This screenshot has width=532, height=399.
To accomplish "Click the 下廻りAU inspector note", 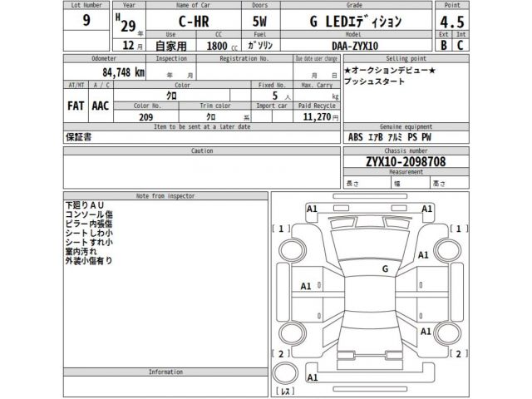I will point(85,204).
